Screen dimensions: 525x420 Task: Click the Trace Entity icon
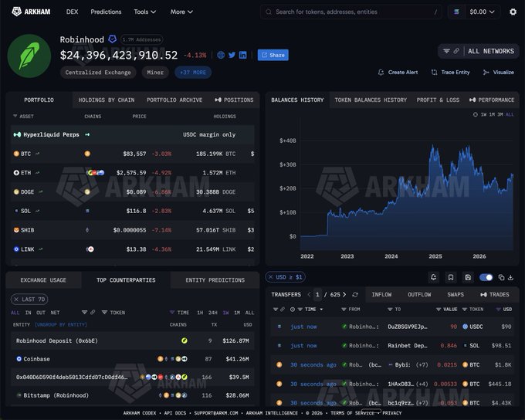434,73
